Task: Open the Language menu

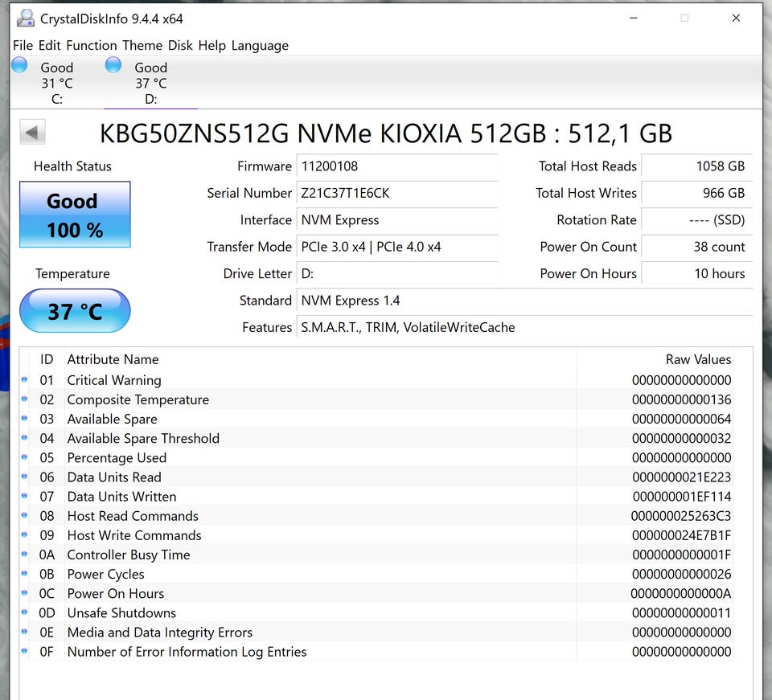Action: point(260,46)
